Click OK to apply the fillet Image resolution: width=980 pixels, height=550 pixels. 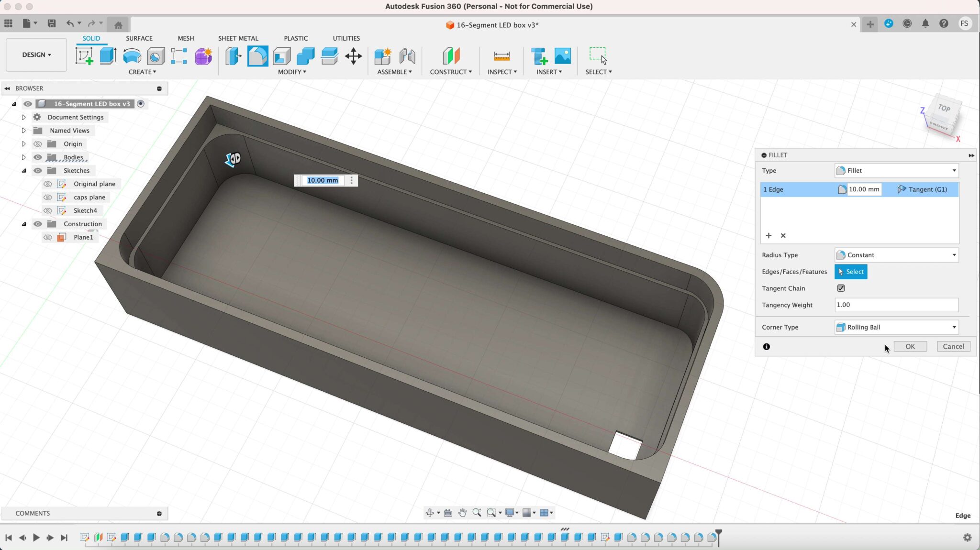point(909,346)
